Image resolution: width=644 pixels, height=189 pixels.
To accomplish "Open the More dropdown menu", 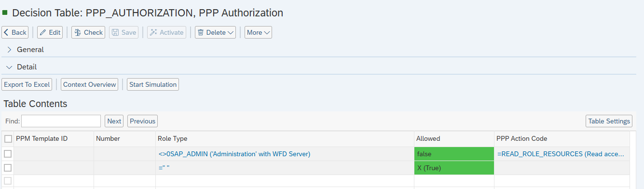I will click(258, 32).
